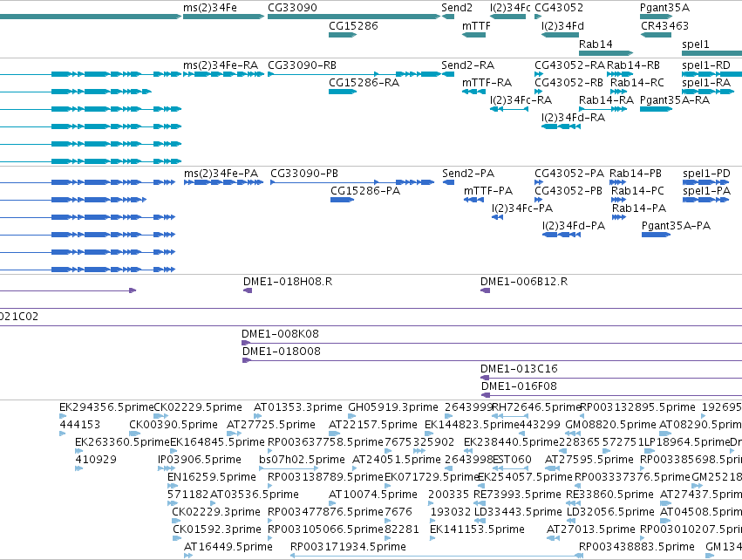Image resolution: width=742 pixels, height=560 pixels.
Task: Click the ms(2)34Fe gene label
Action: click(x=210, y=8)
